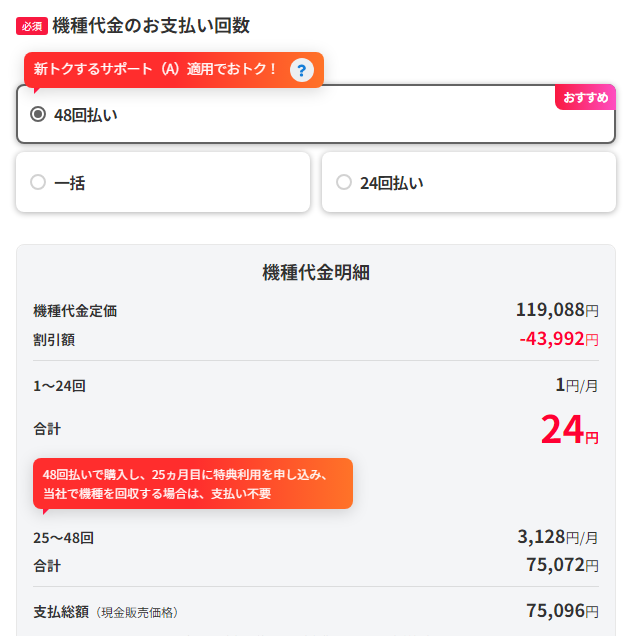The height and width of the screenshot is (636, 631).
Task: Choose the 一括 payment radio button
Action: pyautogui.click(x=38, y=182)
